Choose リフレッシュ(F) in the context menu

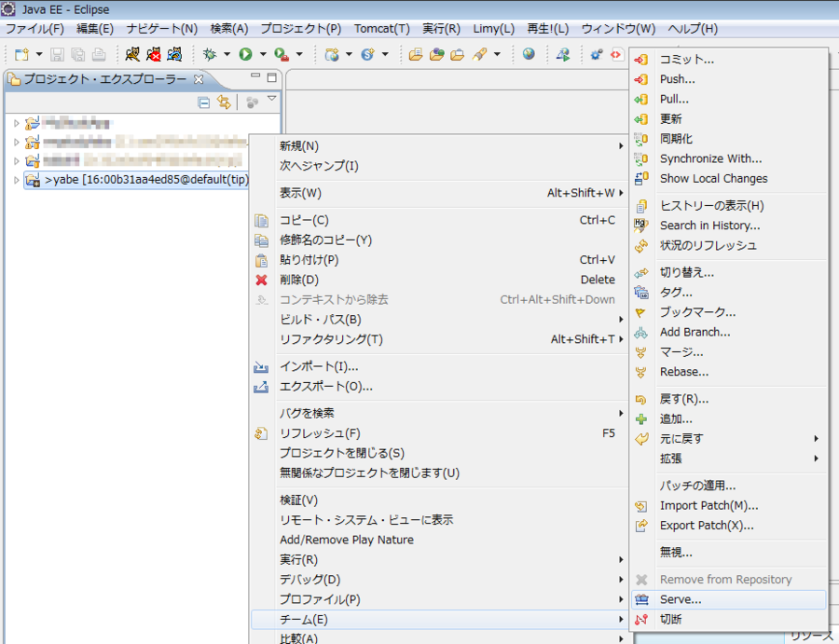(x=439, y=433)
